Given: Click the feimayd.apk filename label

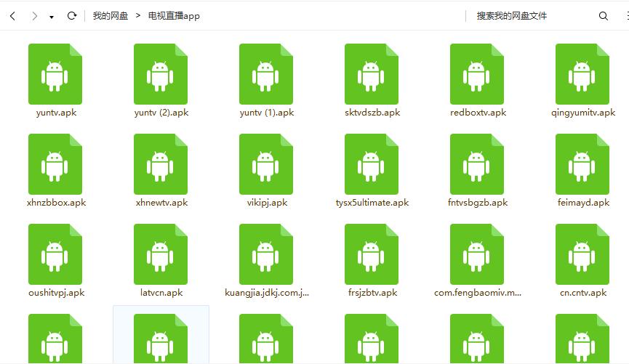Looking at the screenshot, I should [x=583, y=203].
